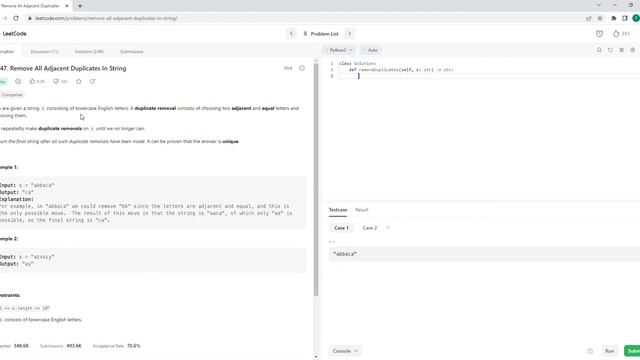Click the problem title Remove All Adjacent Duplicates
This screenshot has height=360, width=640.
coord(63,69)
